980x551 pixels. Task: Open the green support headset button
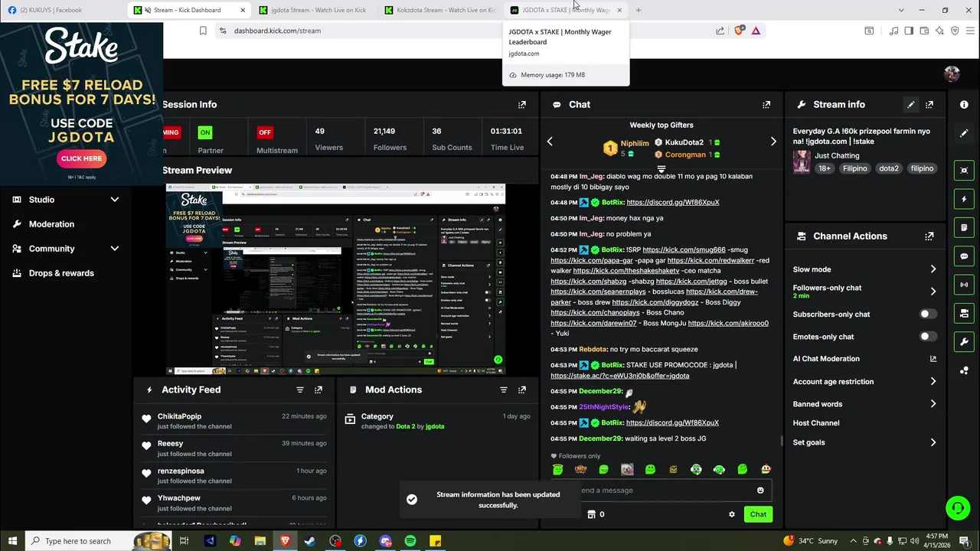point(957,508)
